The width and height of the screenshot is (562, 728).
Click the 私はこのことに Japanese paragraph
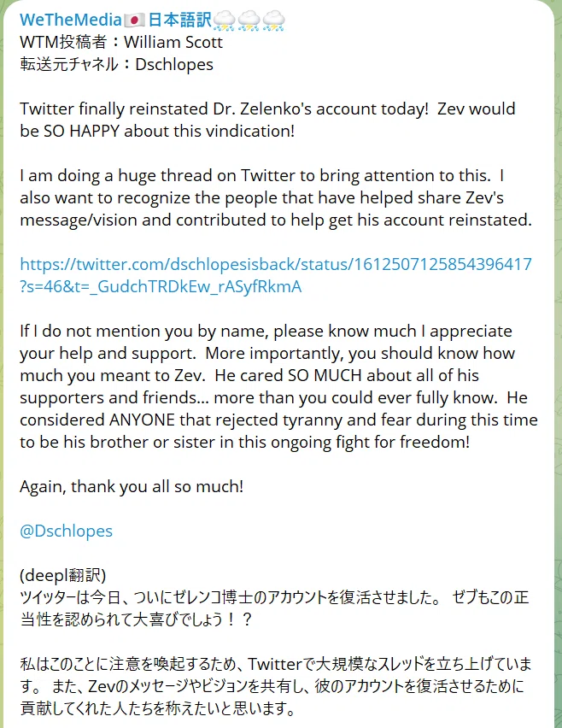tap(276, 686)
